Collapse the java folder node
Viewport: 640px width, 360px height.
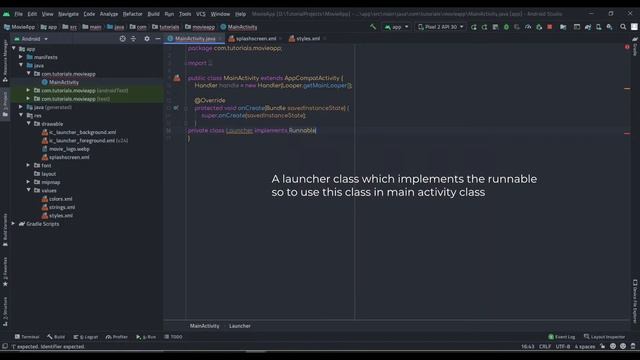point(21,65)
